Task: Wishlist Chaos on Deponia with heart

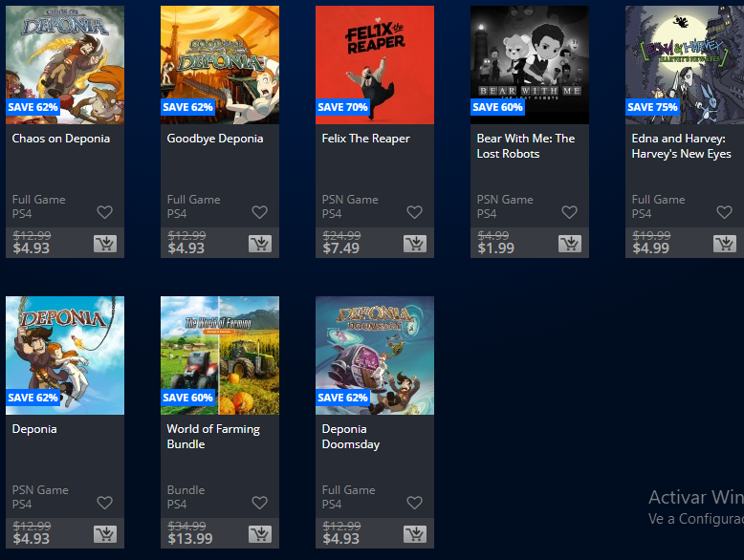Action: (x=105, y=212)
